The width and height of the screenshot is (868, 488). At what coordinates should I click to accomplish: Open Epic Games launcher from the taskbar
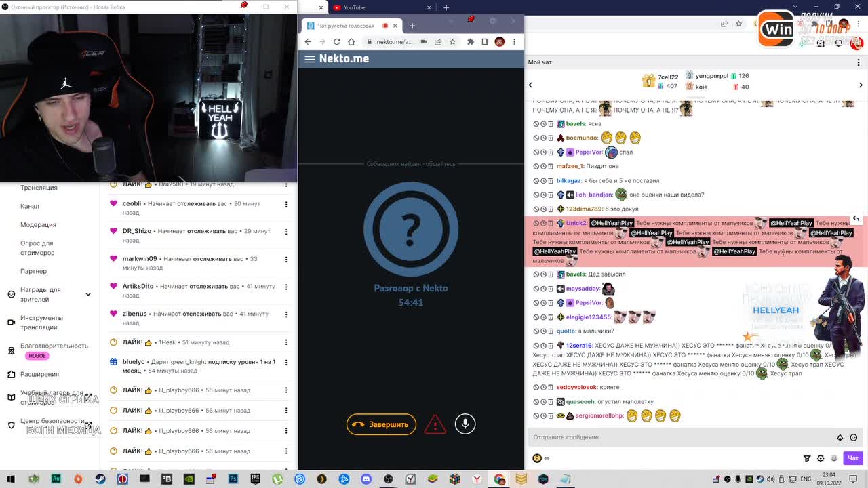[x=256, y=479]
